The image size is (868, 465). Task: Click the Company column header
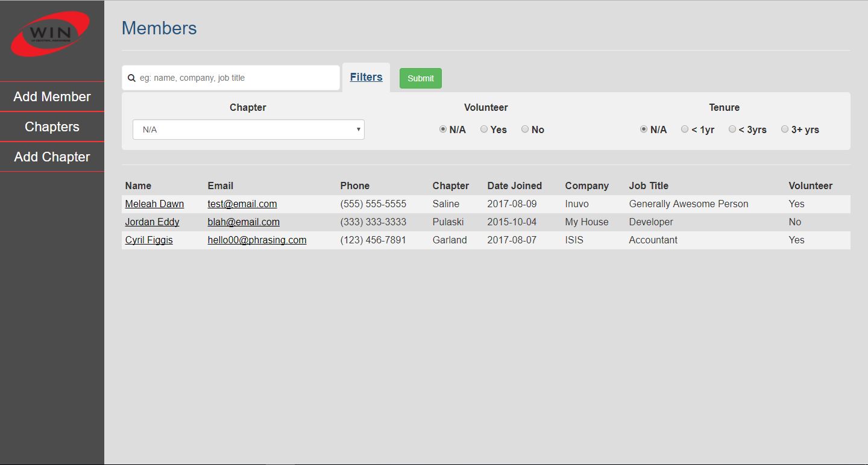[x=587, y=186]
